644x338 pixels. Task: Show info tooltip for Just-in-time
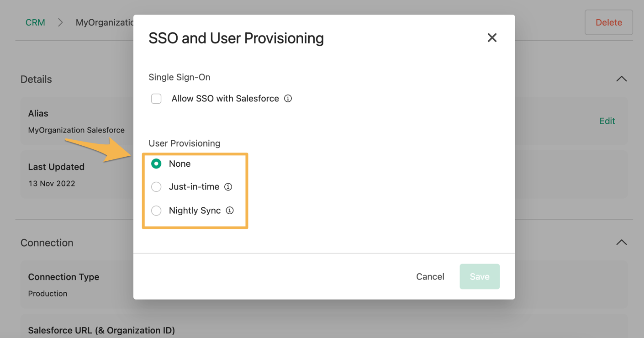[x=228, y=187]
